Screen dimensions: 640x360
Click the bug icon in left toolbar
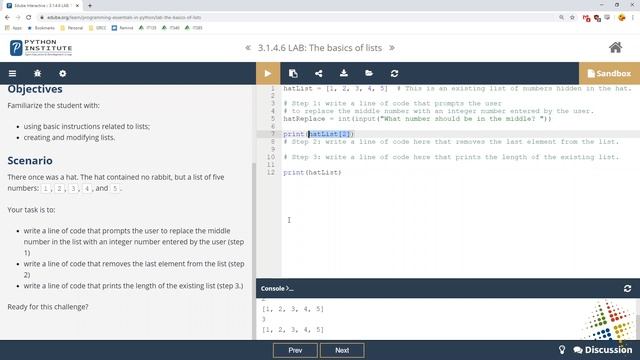(x=38, y=73)
